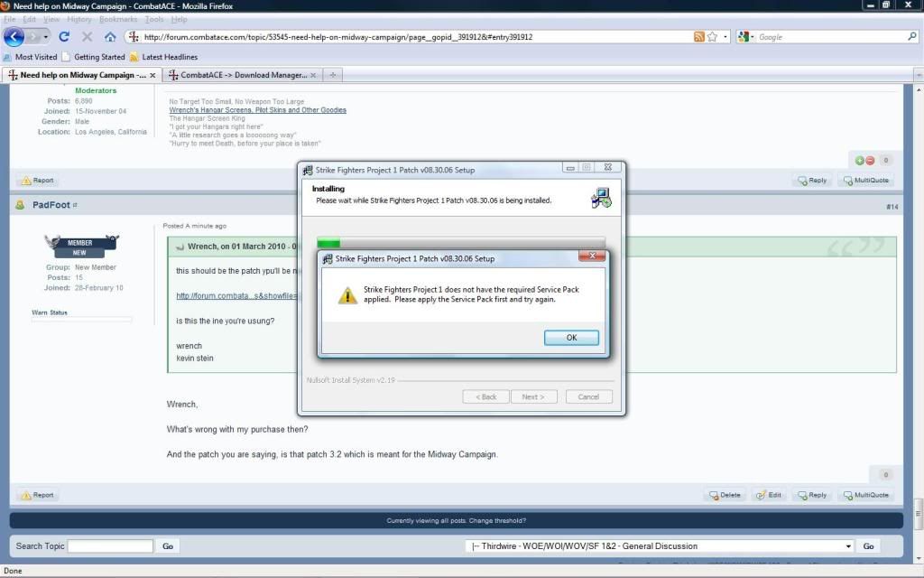Image resolution: width=924 pixels, height=578 pixels.
Task: Edit PadFoot's post
Action: point(769,495)
